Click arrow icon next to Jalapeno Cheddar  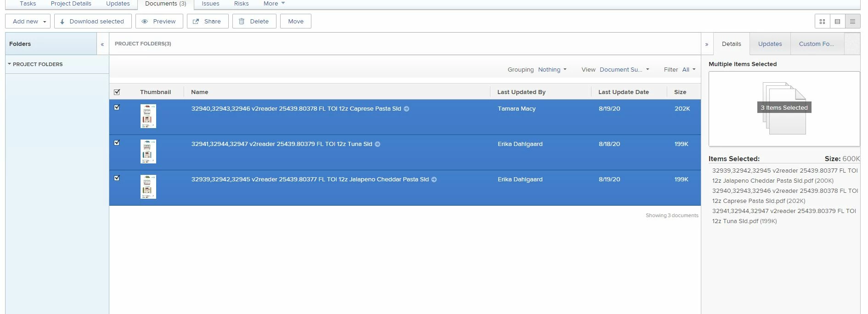point(434,179)
